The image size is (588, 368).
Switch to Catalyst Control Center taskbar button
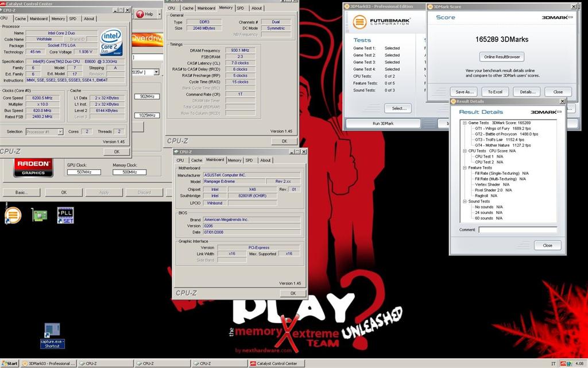tap(277, 363)
